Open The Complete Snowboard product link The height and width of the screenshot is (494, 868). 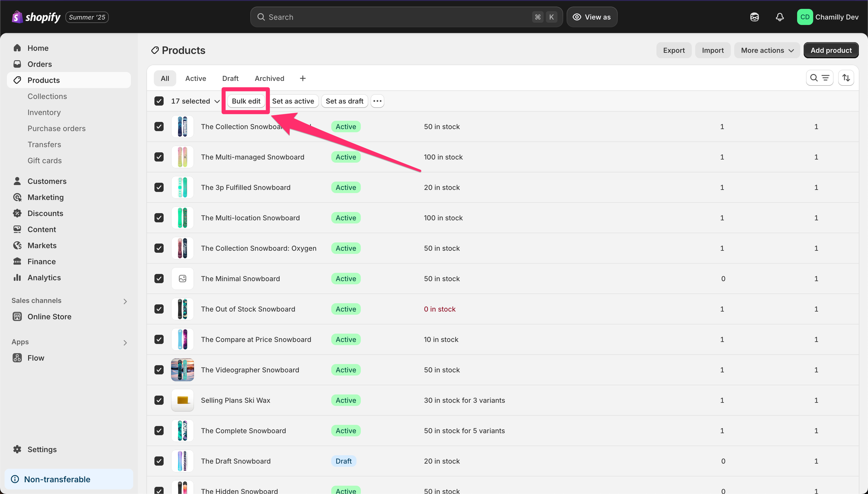pyautogui.click(x=243, y=431)
